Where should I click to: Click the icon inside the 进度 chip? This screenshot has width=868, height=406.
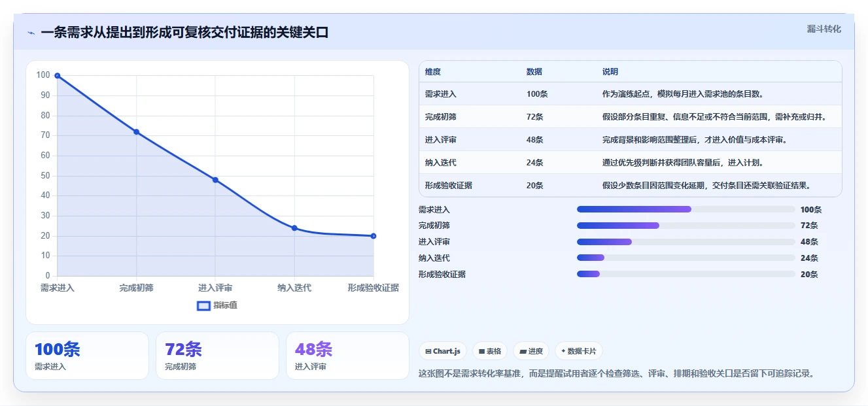pos(523,352)
